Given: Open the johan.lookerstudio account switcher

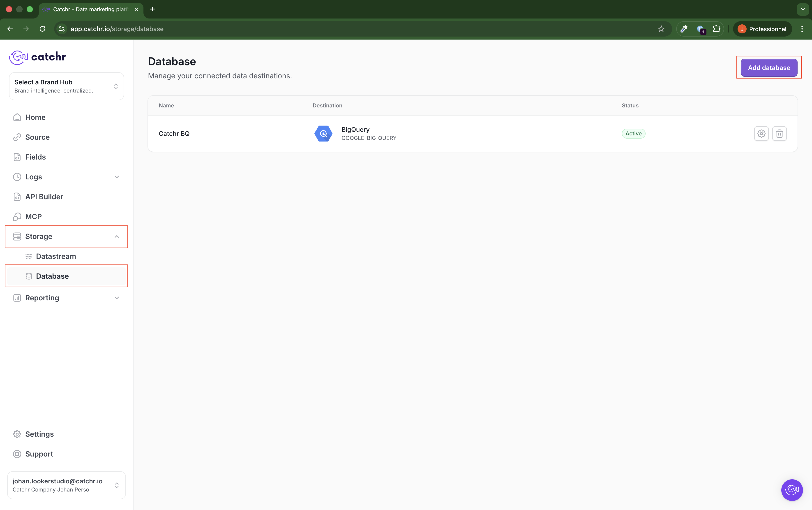Looking at the screenshot, I should coord(66,485).
